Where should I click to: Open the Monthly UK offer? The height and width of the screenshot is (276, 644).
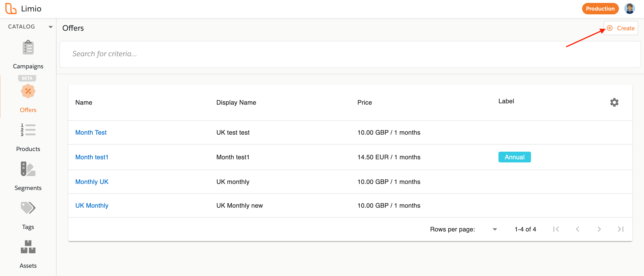coord(92,182)
